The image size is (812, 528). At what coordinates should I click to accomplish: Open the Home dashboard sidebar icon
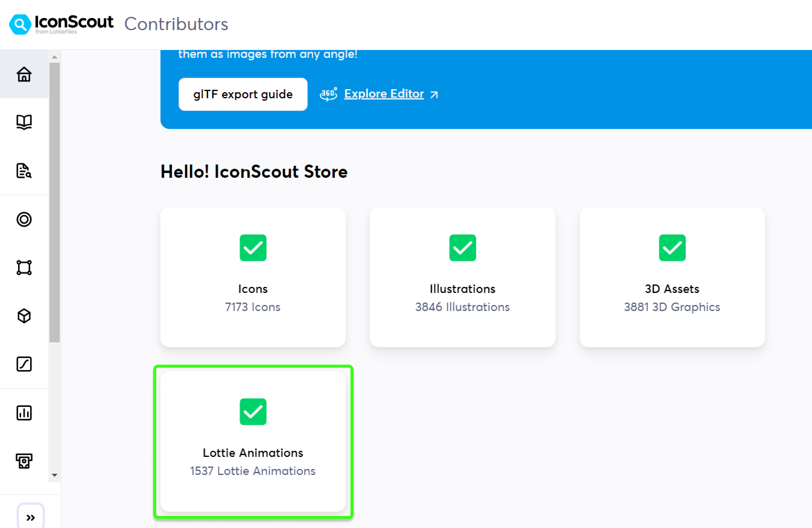coord(24,74)
